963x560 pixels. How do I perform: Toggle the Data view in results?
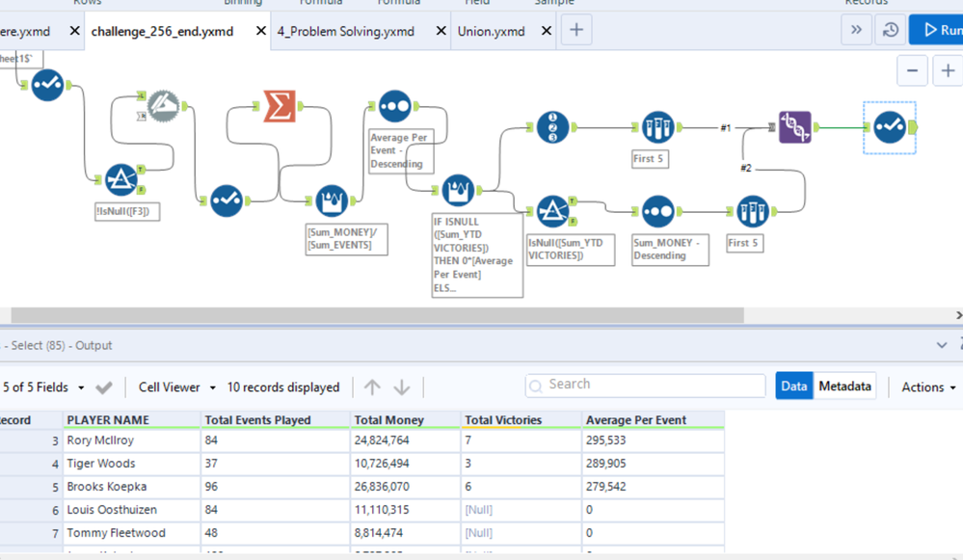point(793,387)
